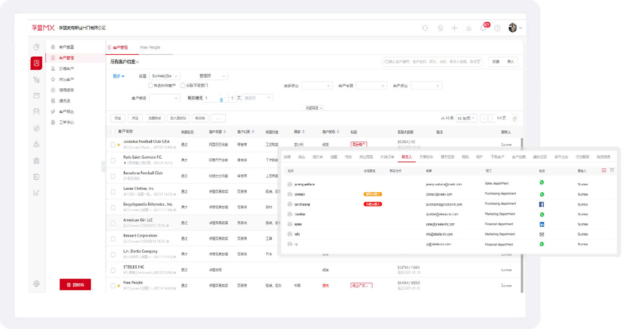
Task: Open Facebook profile icon next to purchasing contact
Action: [x=541, y=204]
